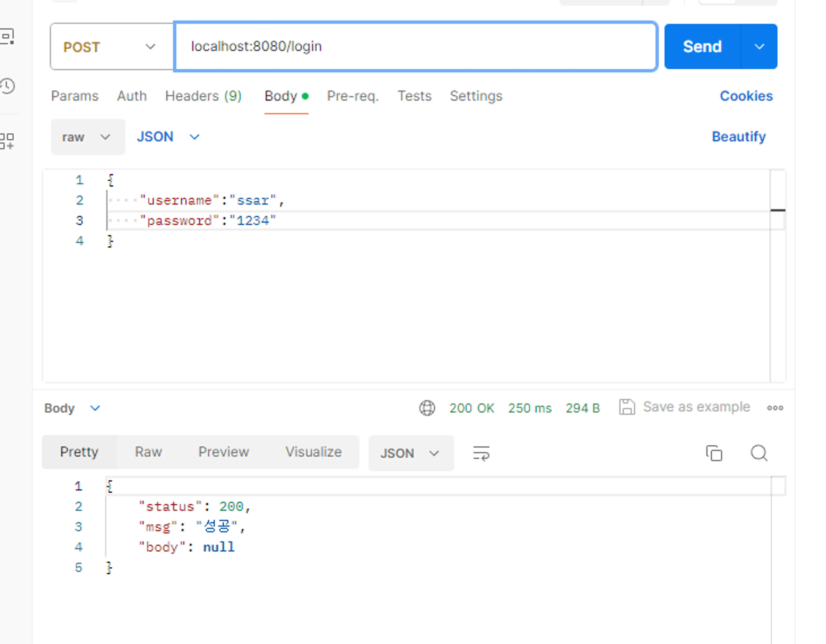Click Beautify to format the JSON

point(739,137)
